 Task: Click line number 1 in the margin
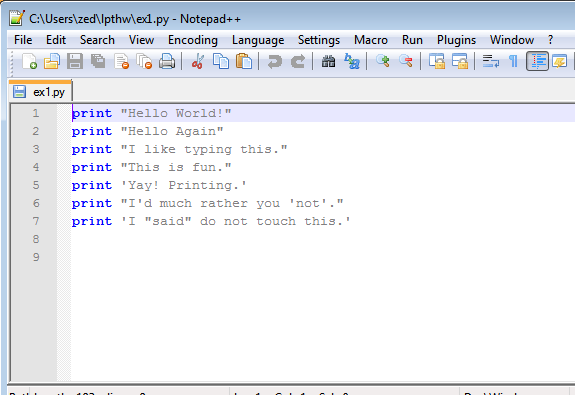pyautogui.click(x=36, y=113)
